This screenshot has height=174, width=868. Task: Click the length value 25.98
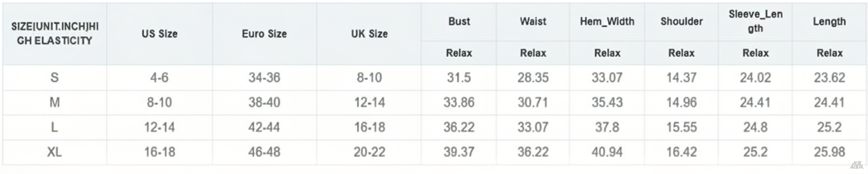[x=829, y=152]
